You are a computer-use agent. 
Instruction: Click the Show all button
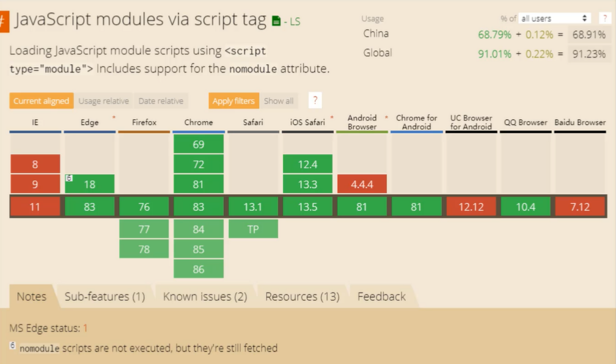click(x=279, y=101)
